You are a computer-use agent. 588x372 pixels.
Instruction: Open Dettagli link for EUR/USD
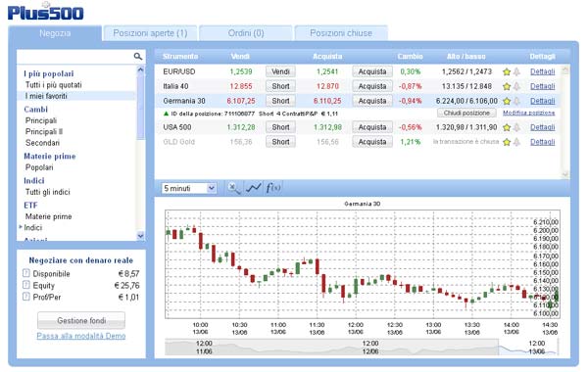[542, 71]
